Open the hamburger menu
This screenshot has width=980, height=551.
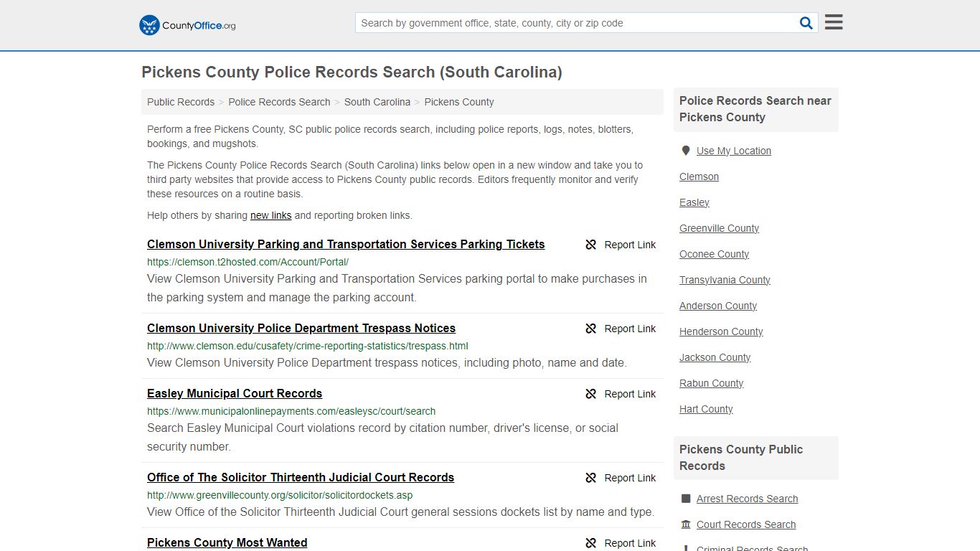click(x=834, y=22)
